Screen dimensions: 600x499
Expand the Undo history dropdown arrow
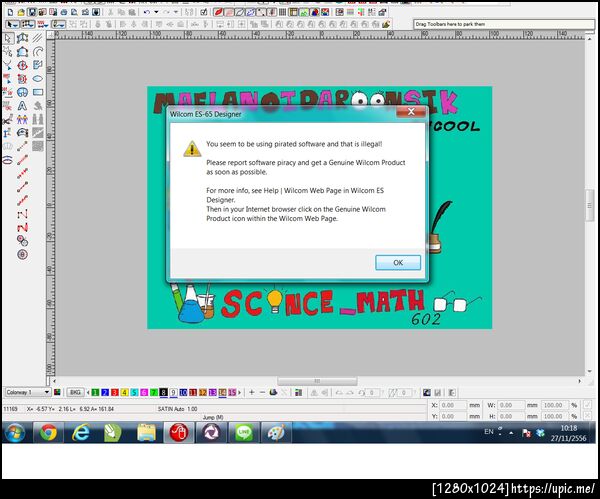pyautogui.click(x=156, y=12)
